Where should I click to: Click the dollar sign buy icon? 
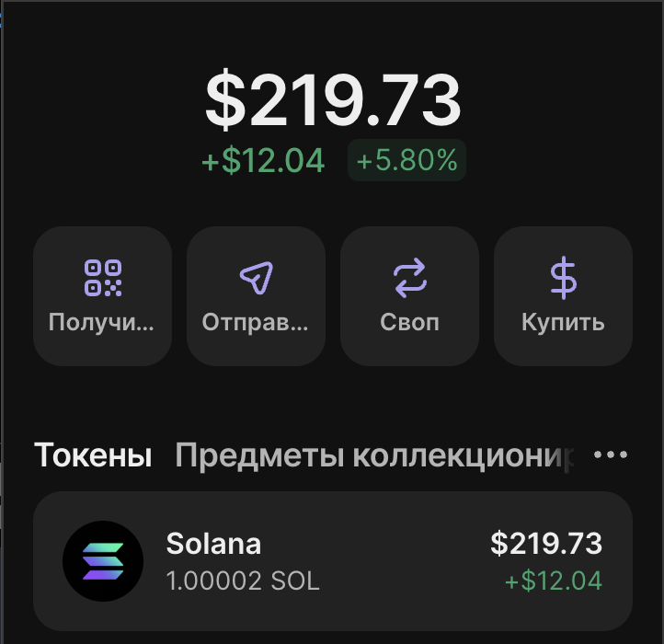563,278
